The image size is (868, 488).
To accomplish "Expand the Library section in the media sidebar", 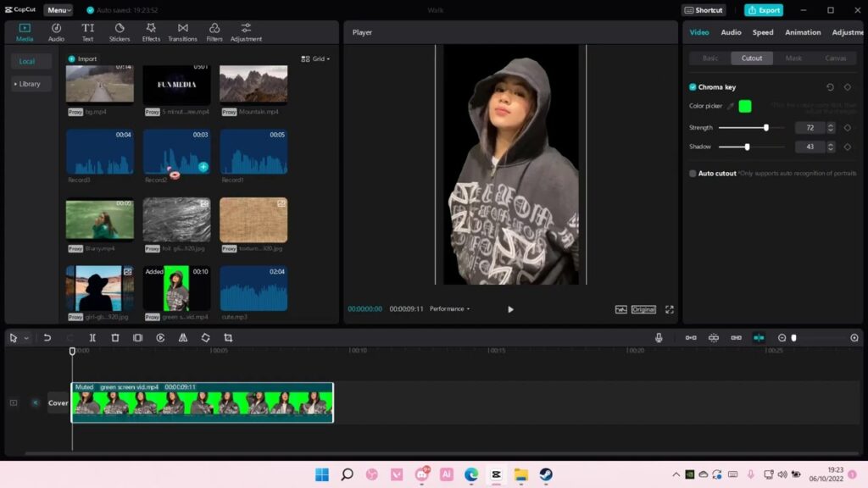I will tap(30, 84).
